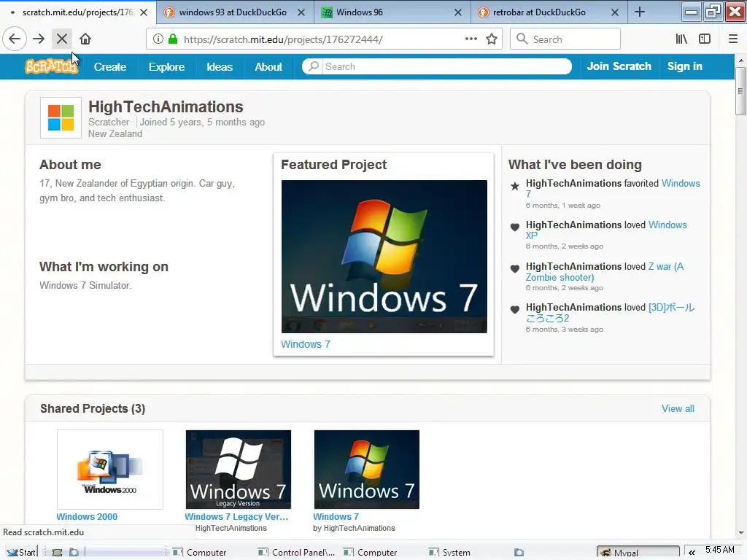Click the HighTechAnimations profile avatar
The width and height of the screenshot is (747, 560).
61,117
